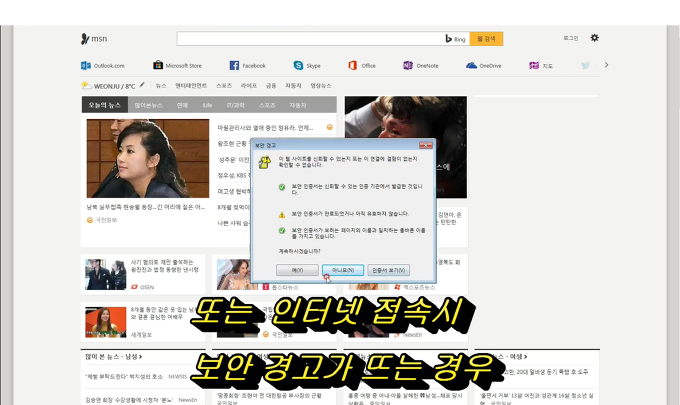Click 아니요(N) in the security dialog
The image size is (680, 405).
(343, 270)
